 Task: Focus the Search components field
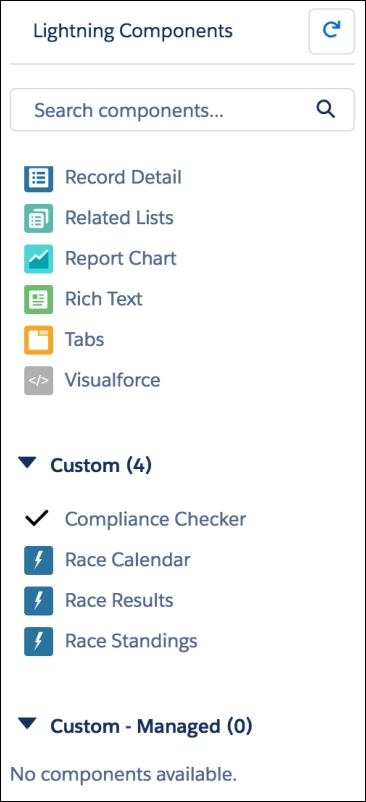(182, 109)
